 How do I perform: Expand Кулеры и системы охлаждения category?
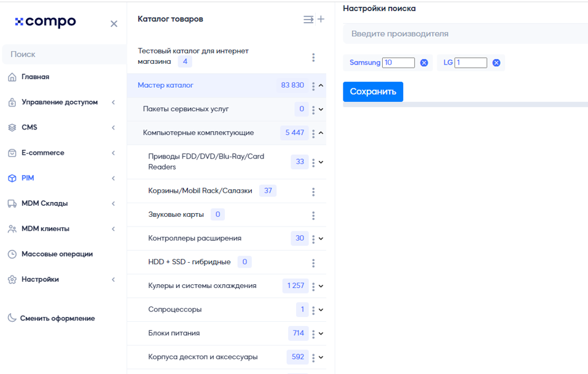point(321,286)
